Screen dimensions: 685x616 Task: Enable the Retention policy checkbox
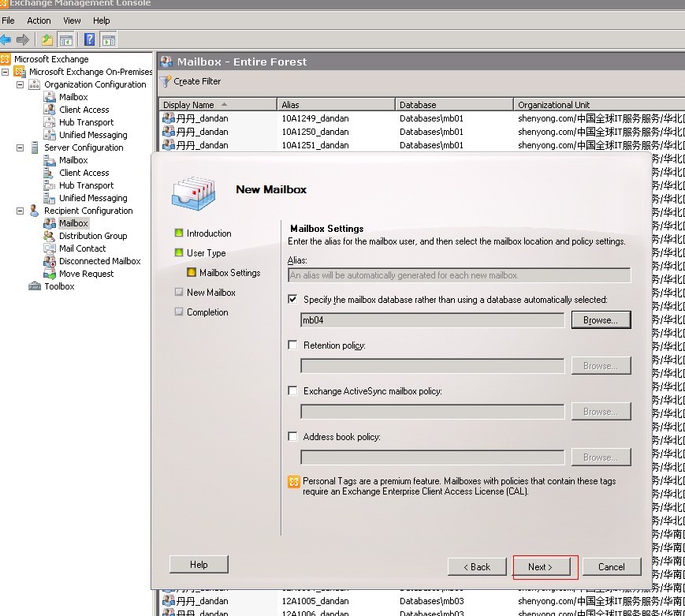coord(292,345)
